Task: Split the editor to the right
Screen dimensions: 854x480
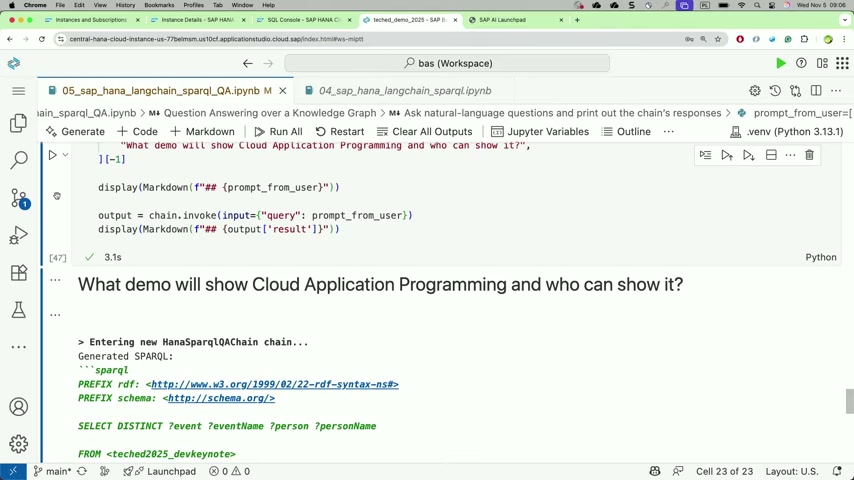Action: point(816,91)
